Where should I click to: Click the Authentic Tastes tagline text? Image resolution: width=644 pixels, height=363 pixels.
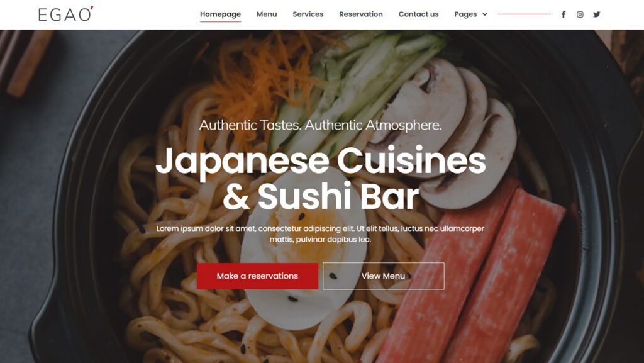click(x=320, y=125)
